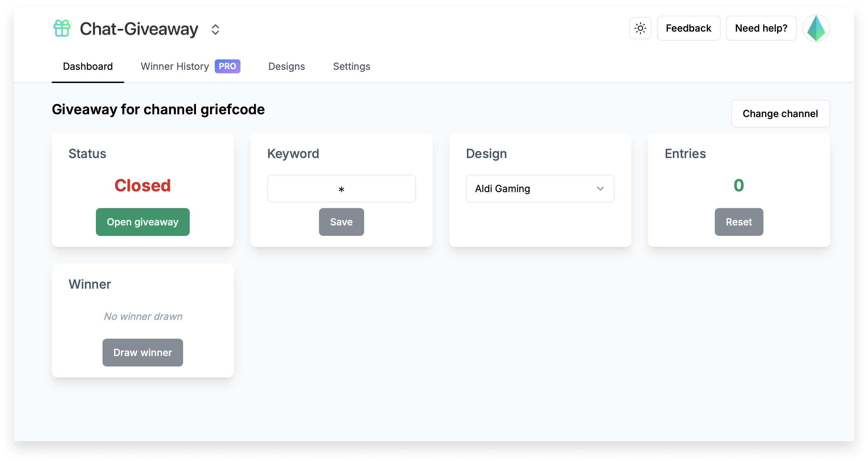Click the keyword input field
Viewport: 868px width, 462px height.
click(341, 189)
